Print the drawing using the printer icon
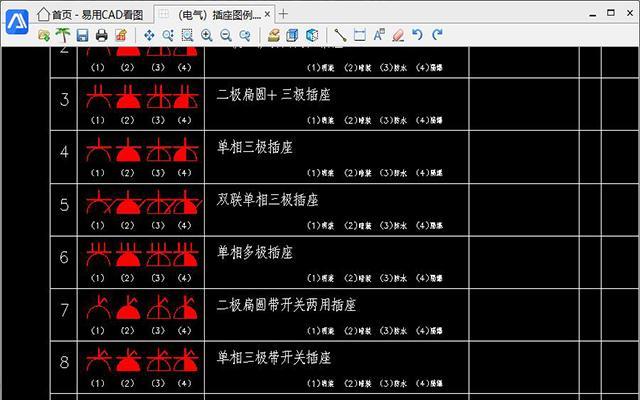Image resolution: width=640 pixels, height=400 pixels. pyautogui.click(x=101, y=35)
